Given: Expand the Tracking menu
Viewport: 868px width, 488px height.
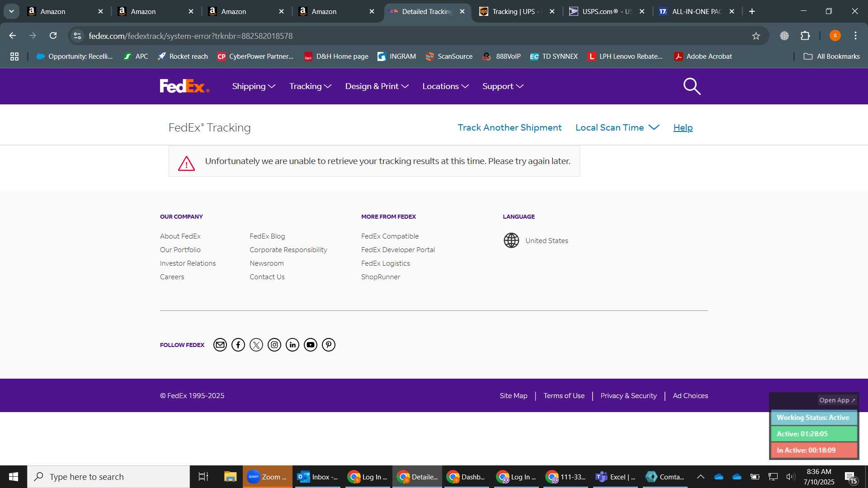Looking at the screenshot, I should click(310, 86).
